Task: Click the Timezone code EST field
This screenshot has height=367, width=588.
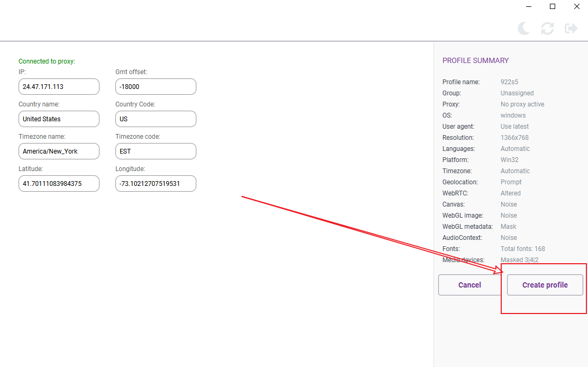Action: [x=156, y=151]
